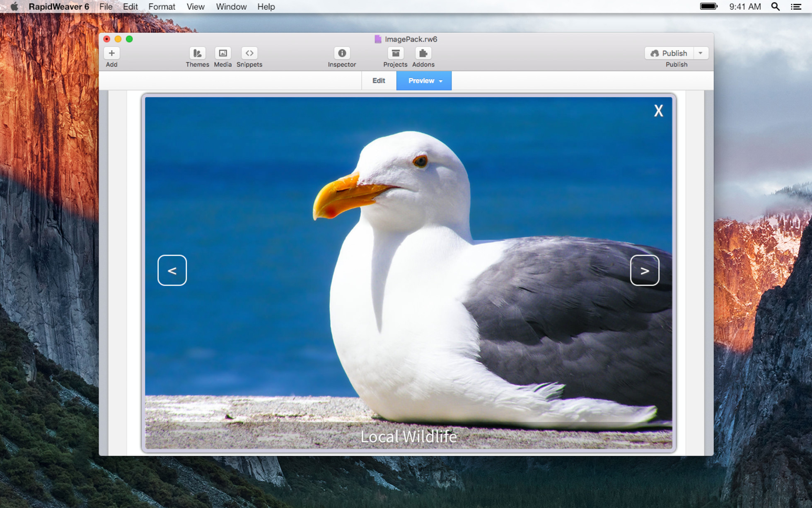Switch to Preview mode
This screenshot has height=508, width=812.
click(420, 81)
